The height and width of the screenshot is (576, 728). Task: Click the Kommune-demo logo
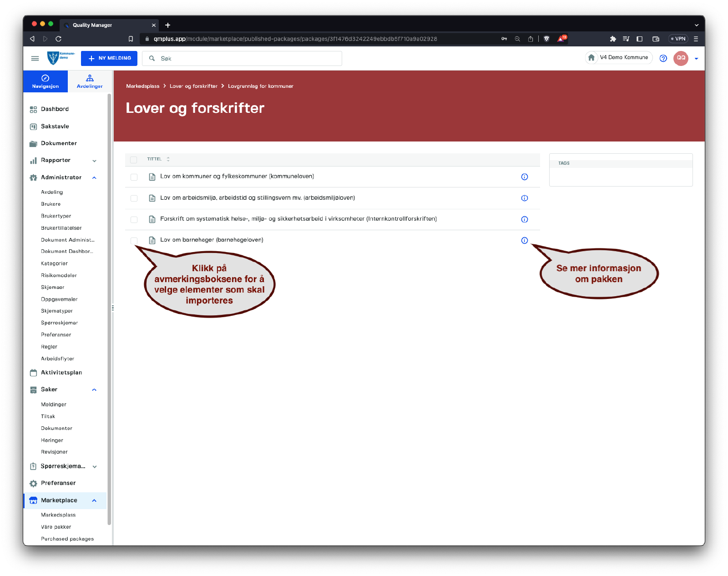coord(61,58)
